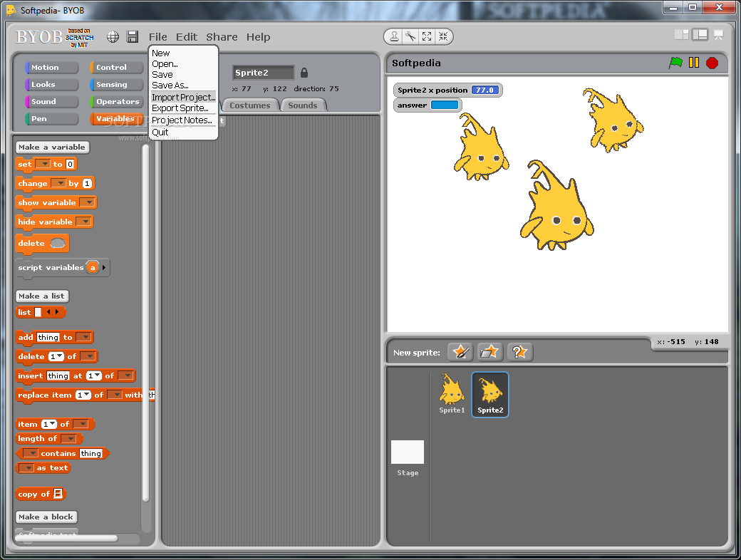Click the answer variable monitor
The image size is (741, 560).
point(427,105)
